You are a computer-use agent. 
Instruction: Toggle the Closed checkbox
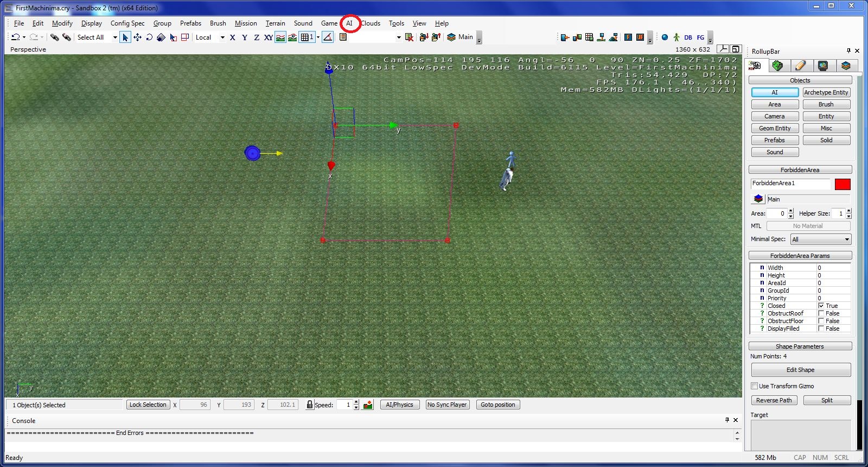tap(821, 306)
